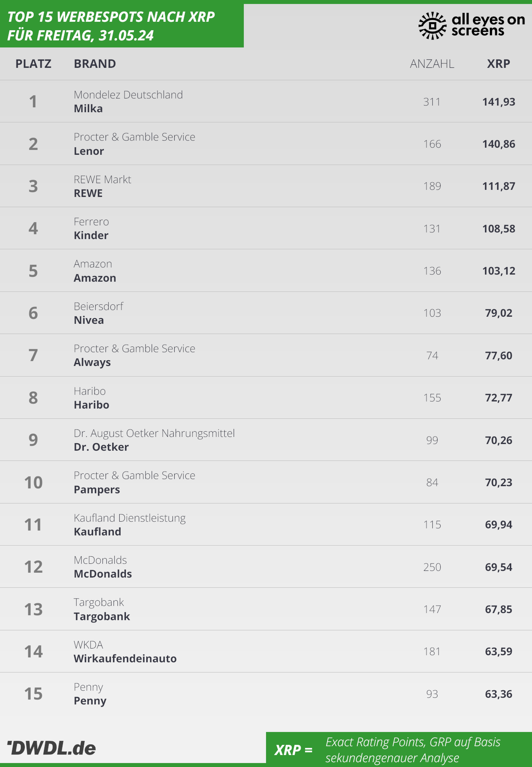Screen dimensions: 532x767
Task: Select rank number 4 for Kinder
Action: pyautogui.click(x=33, y=228)
